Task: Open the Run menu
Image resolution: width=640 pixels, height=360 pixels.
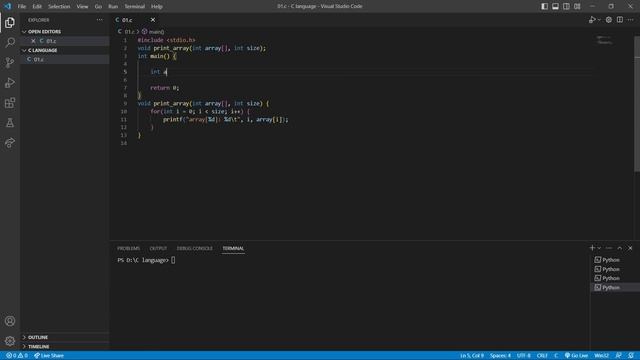Action: 113,6
